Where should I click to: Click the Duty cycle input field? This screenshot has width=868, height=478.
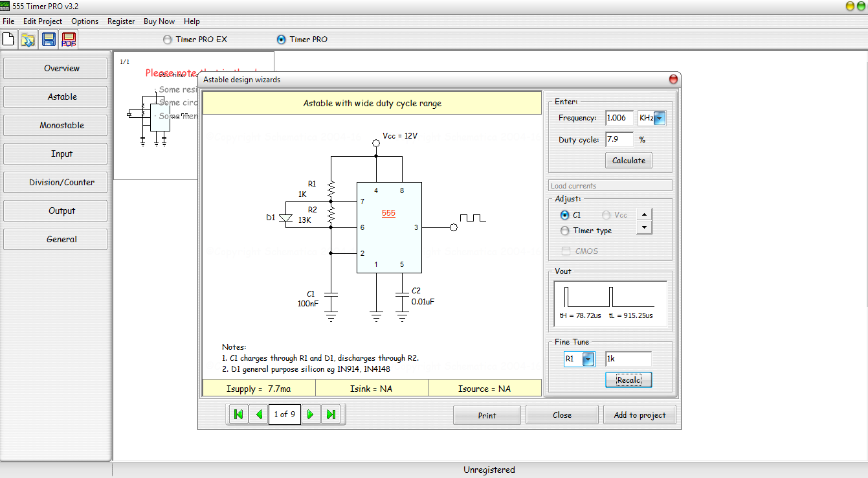619,139
